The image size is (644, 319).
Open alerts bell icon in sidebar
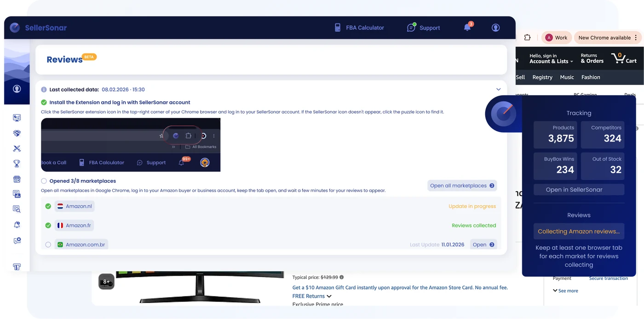(17, 225)
